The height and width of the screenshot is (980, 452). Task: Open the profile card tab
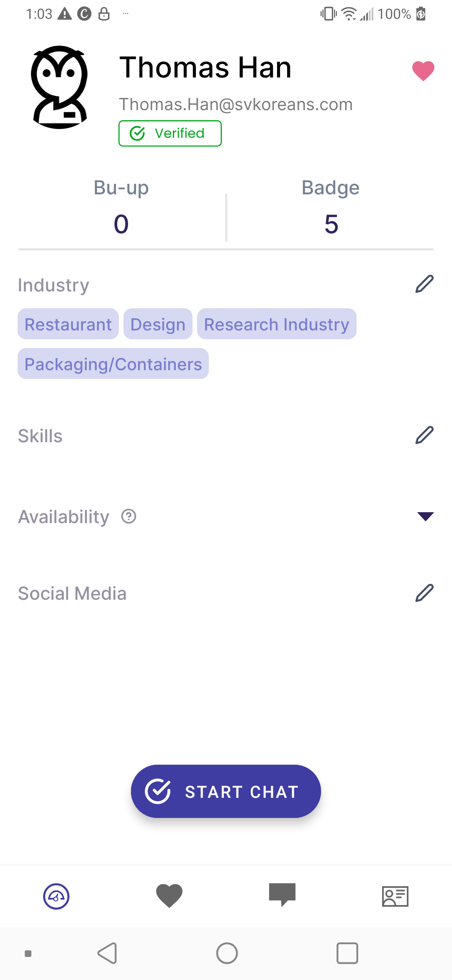coord(395,896)
